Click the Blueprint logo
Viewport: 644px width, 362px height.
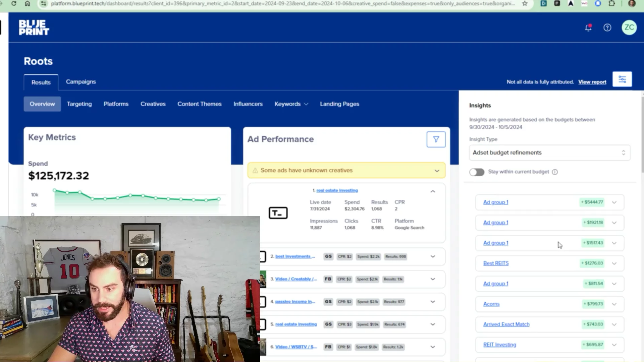[x=34, y=27]
